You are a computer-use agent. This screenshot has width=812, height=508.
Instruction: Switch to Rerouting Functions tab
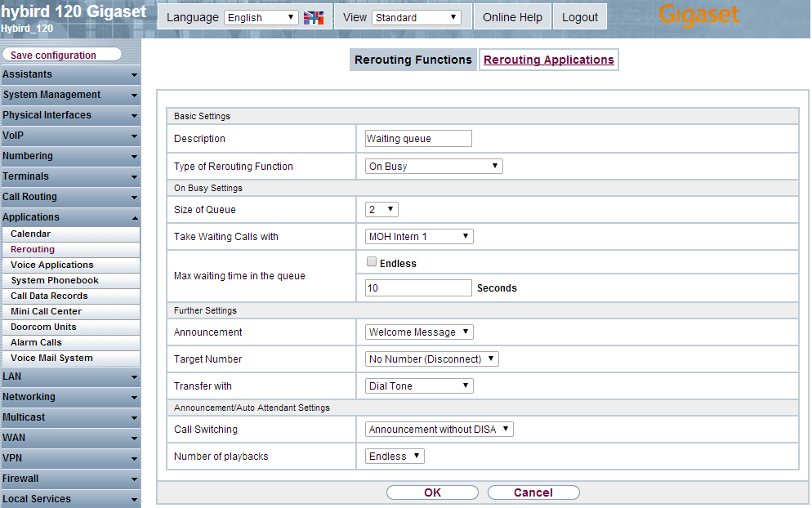tap(413, 60)
